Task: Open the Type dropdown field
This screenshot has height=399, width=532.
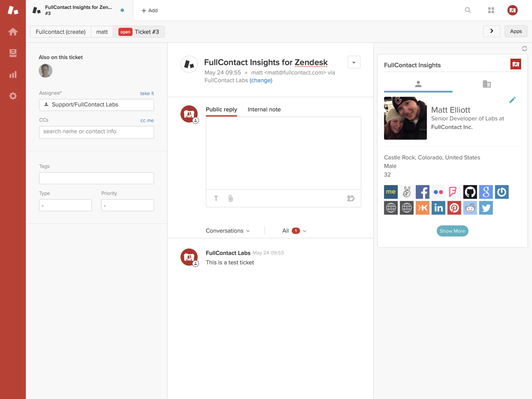Action: coord(65,205)
